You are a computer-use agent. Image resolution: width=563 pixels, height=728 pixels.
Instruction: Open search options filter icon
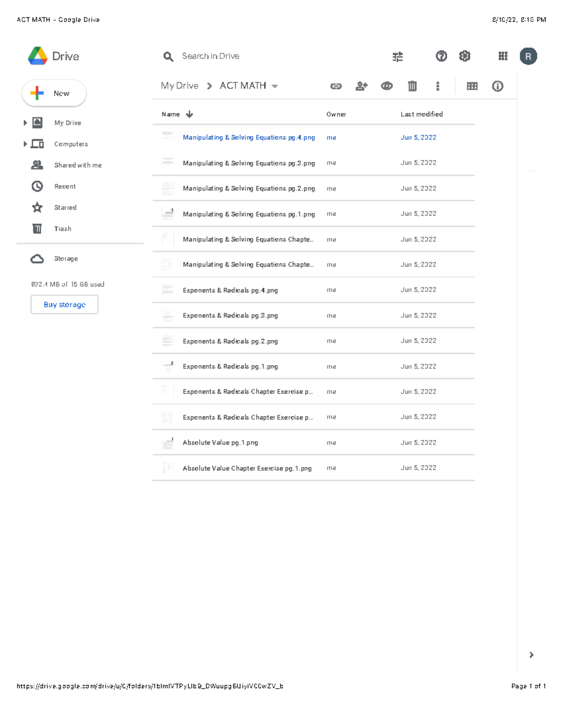pyautogui.click(x=397, y=56)
